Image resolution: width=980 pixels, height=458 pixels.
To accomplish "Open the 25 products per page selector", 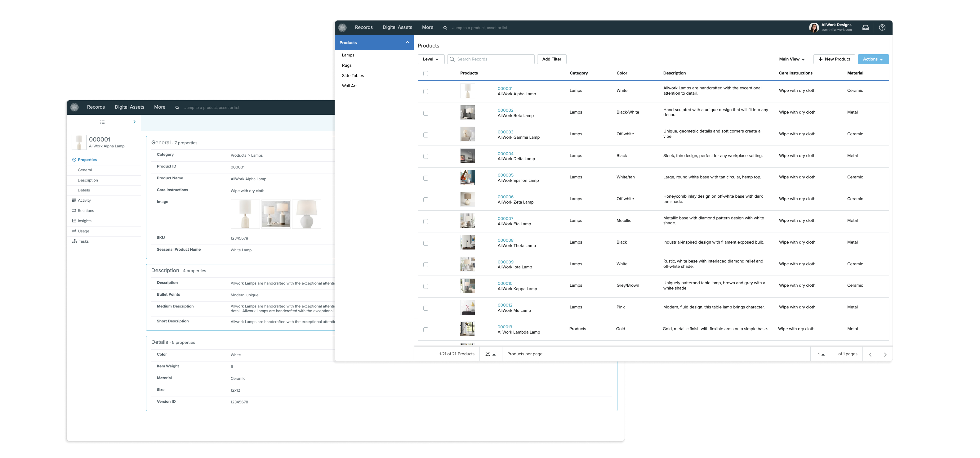I will [490, 354].
